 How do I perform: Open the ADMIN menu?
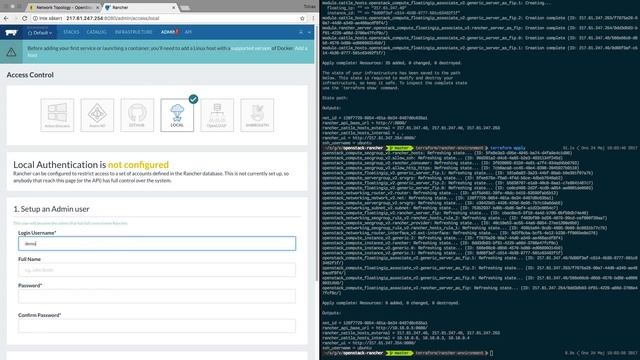(x=169, y=32)
